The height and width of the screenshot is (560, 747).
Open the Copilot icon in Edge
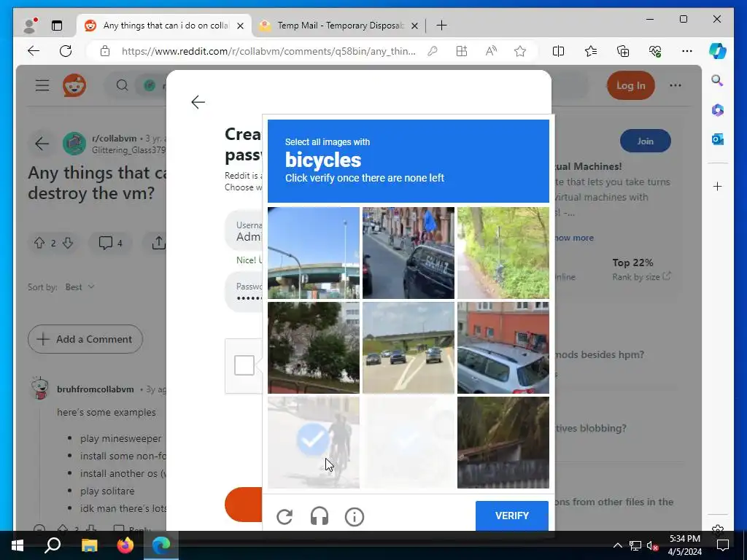(x=718, y=51)
